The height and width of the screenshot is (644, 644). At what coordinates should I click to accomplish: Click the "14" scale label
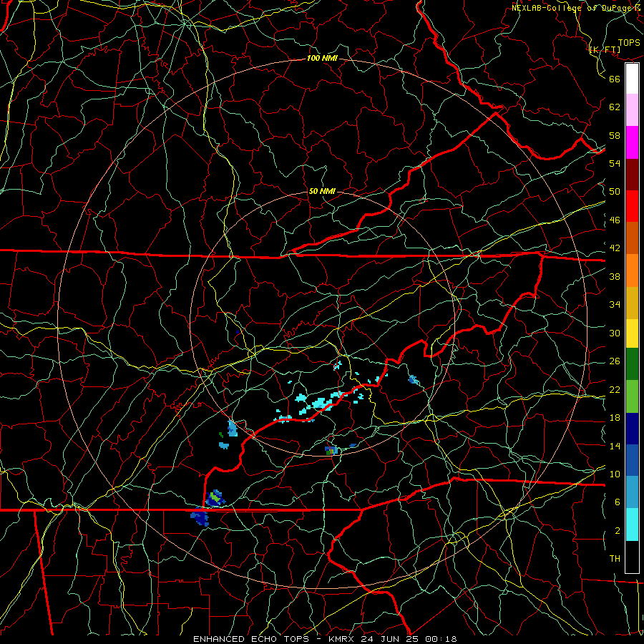[615, 446]
